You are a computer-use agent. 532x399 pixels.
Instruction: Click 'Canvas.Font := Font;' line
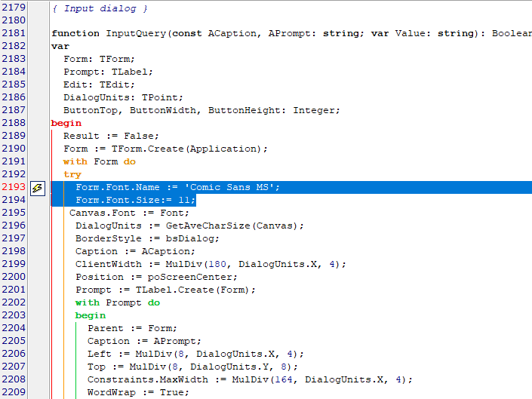point(129,213)
